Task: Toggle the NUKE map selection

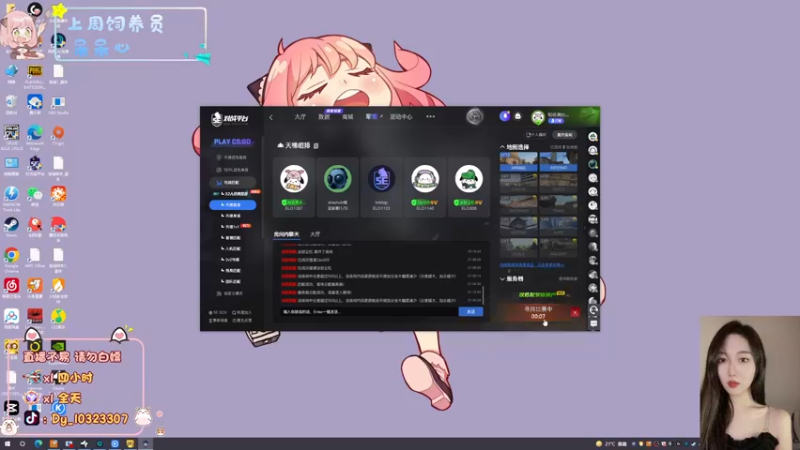Action: point(558,226)
